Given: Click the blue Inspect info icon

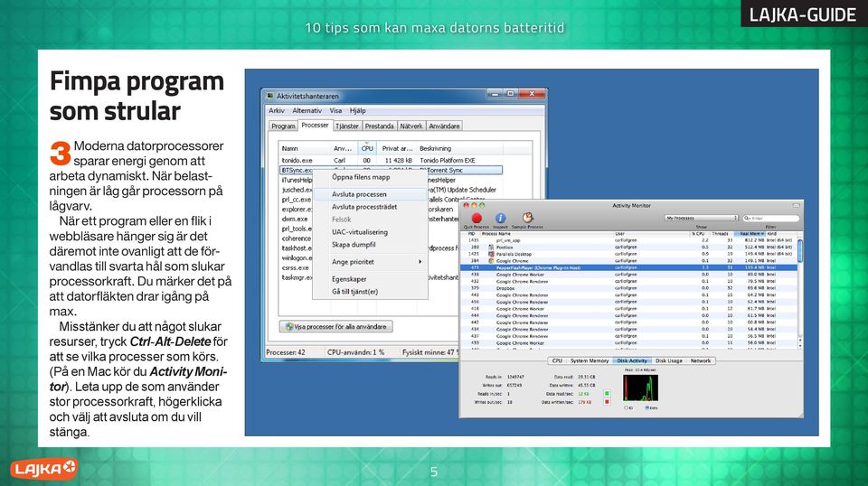Looking at the screenshot, I should tap(500, 219).
